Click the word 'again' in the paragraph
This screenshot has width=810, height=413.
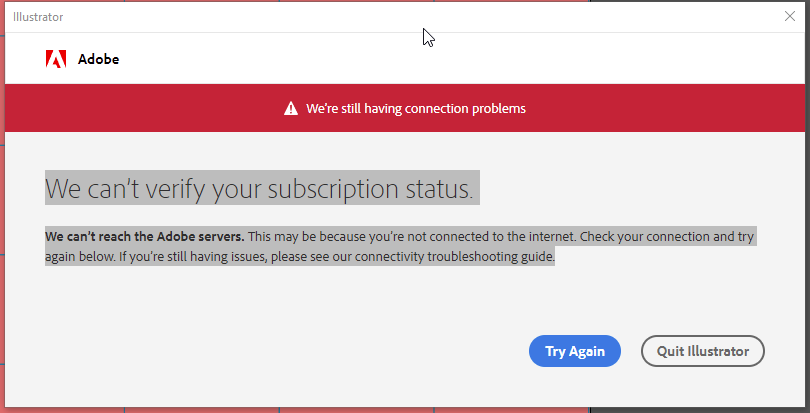(x=61, y=257)
